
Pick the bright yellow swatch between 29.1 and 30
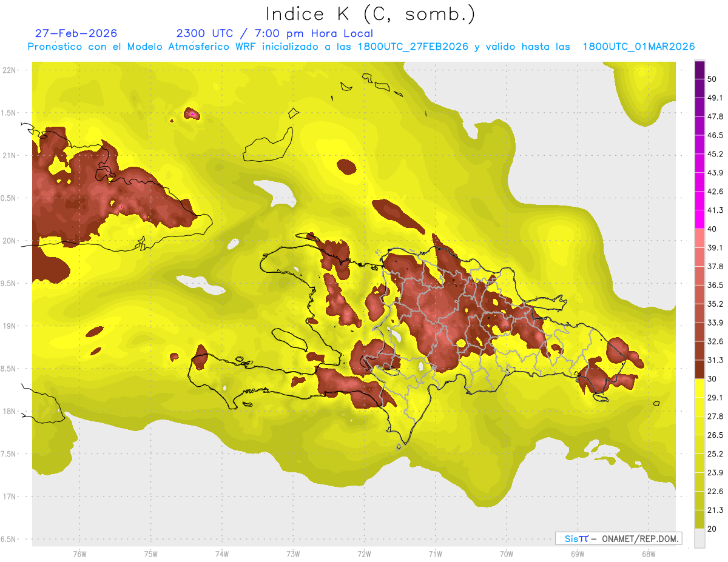tap(699, 388)
